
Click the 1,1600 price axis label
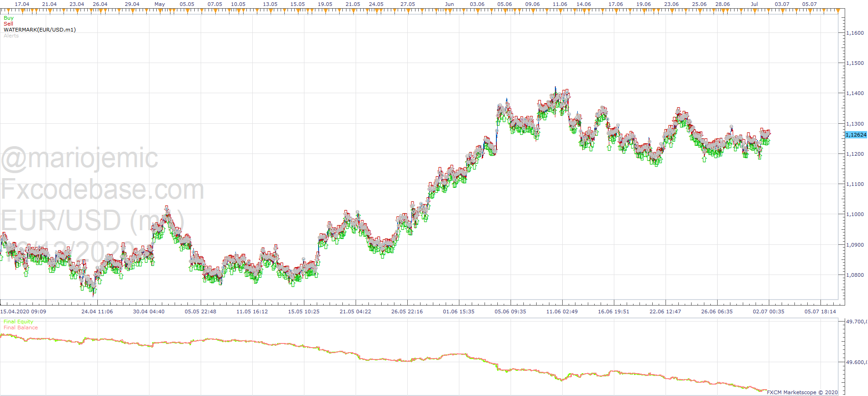pos(855,33)
